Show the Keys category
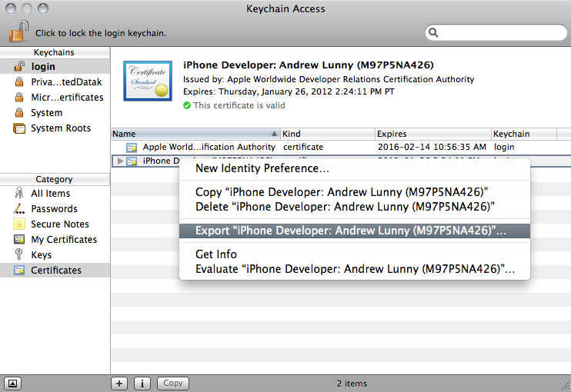Viewport: 571px width, 392px height. tap(41, 255)
